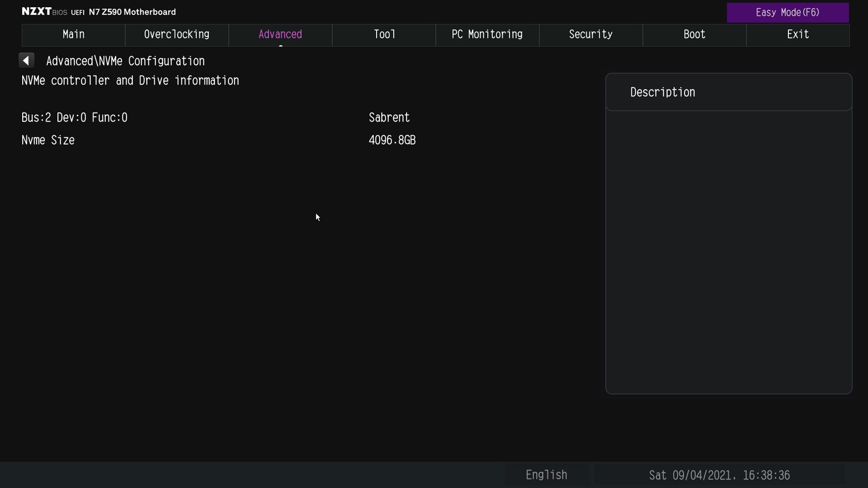Click the Description panel header

click(x=729, y=92)
